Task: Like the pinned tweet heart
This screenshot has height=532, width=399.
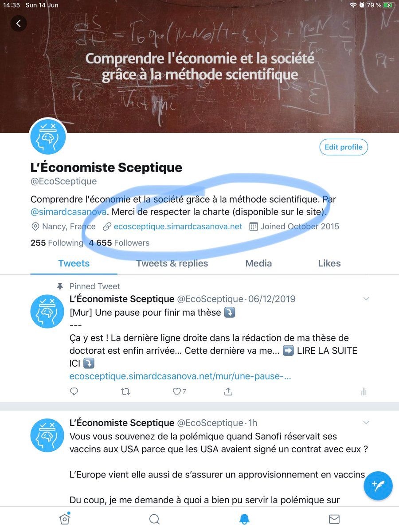Action: click(177, 391)
